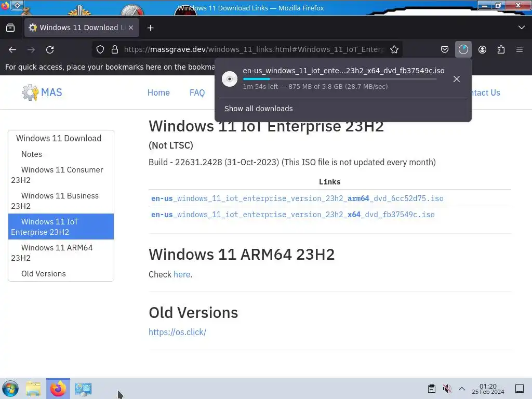Expand hidden system tray icons chevron
This screenshot has height=399, width=532.
point(462,389)
